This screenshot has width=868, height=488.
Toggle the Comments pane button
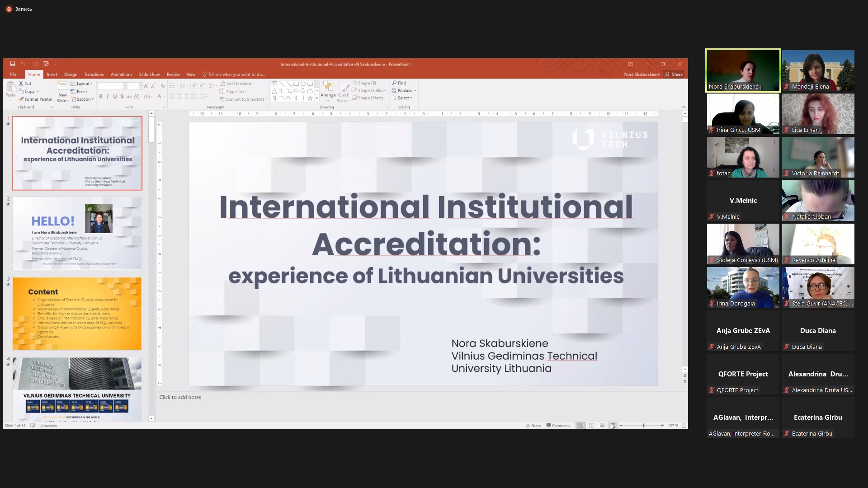[x=558, y=426]
